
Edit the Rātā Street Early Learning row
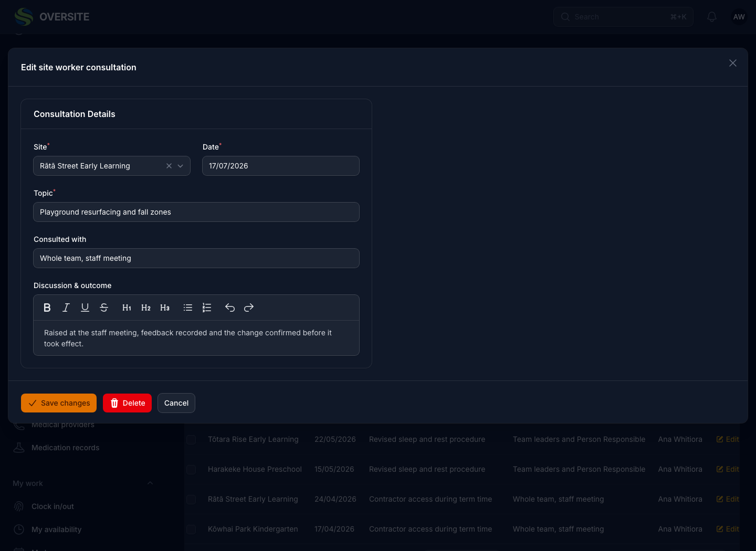(728, 499)
